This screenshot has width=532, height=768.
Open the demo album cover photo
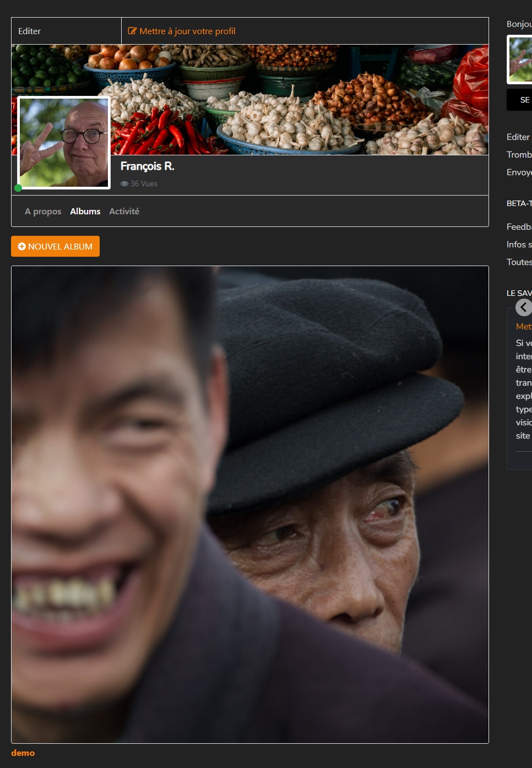(x=250, y=505)
